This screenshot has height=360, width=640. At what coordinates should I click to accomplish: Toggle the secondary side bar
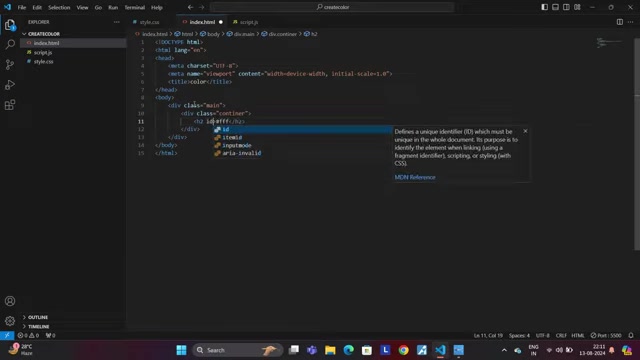click(566, 7)
